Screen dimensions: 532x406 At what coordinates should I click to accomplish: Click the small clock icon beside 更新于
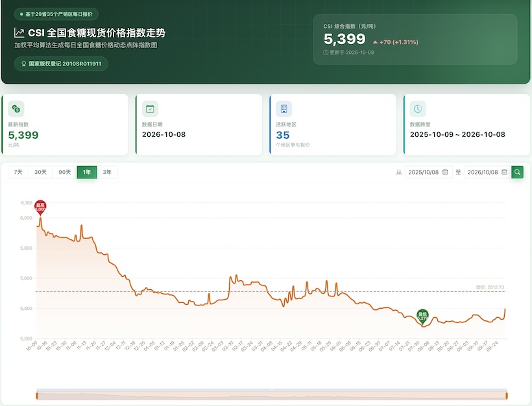(x=326, y=53)
